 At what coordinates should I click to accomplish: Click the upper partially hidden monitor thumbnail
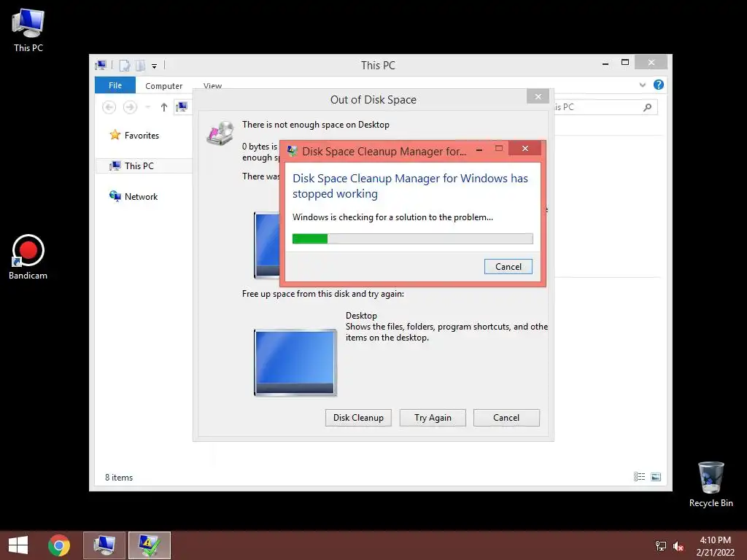pyautogui.click(x=267, y=245)
